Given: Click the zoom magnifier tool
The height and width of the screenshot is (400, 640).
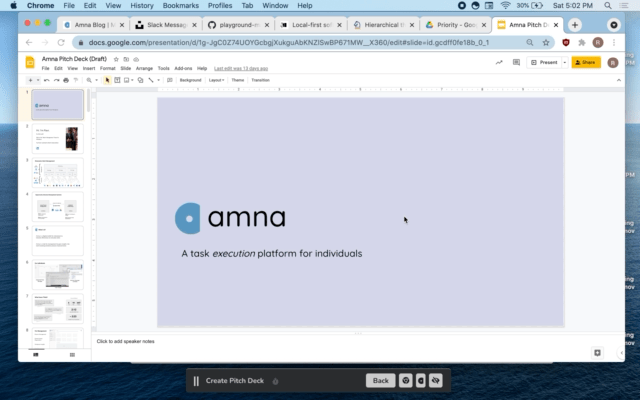Looking at the screenshot, I should pyautogui.click(x=89, y=80).
